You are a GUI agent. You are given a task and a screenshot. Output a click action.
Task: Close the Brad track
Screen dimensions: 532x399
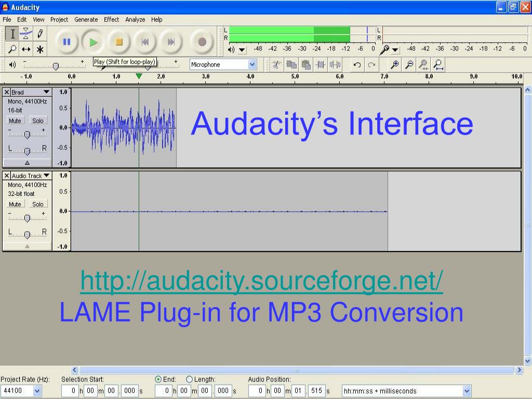coord(6,92)
